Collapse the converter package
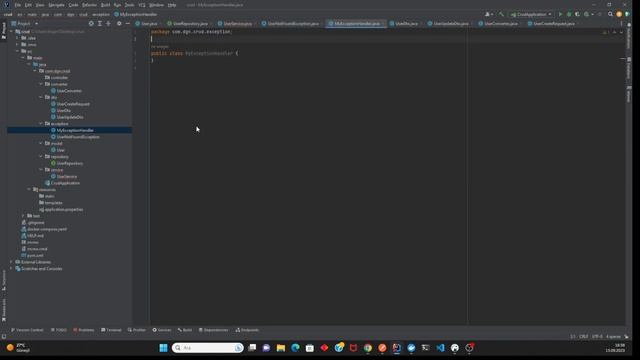The image size is (640, 360). point(41,84)
